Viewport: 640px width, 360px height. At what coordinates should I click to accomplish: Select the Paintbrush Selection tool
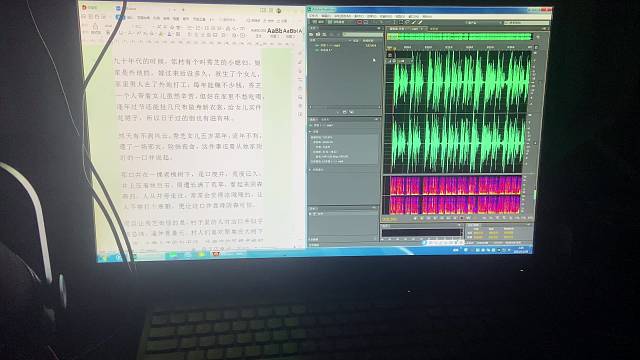413,22
